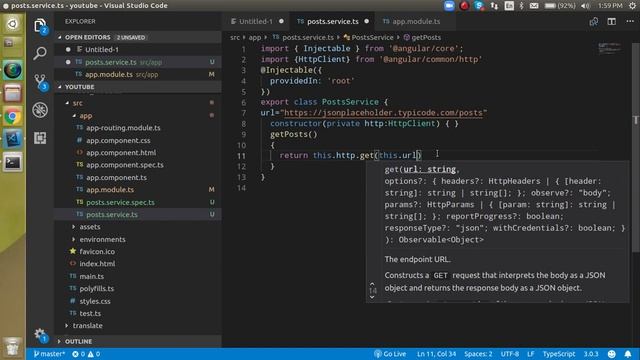
Task: Open Google Chrome from the dock
Action: [13, 117]
